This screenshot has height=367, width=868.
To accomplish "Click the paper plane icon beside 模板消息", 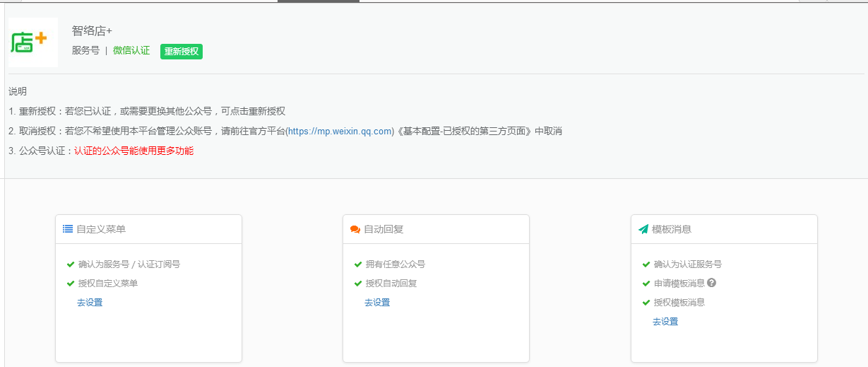I will (643, 229).
